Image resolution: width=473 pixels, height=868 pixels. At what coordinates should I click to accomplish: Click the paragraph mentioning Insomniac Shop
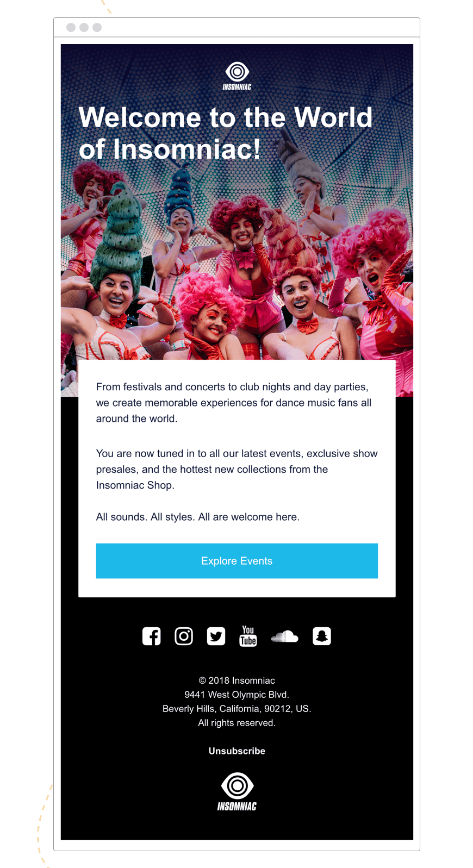coord(237,469)
